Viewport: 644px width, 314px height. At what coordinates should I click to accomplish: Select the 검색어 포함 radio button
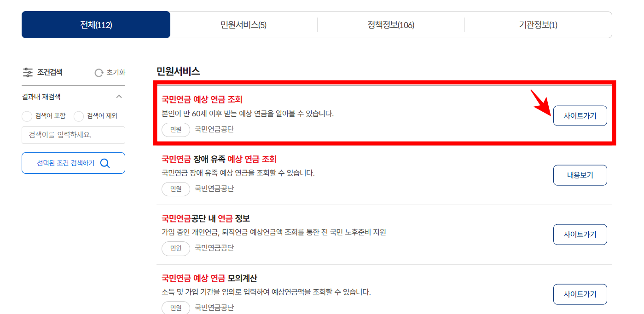coord(27,116)
